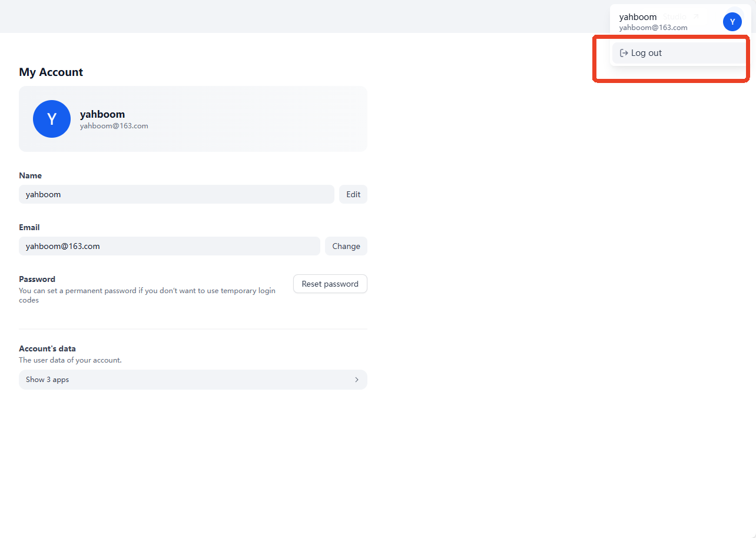Viewport: 756px width, 538px height.
Task: Click the Log out arrow icon
Action: pyautogui.click(x=624, y=53)
